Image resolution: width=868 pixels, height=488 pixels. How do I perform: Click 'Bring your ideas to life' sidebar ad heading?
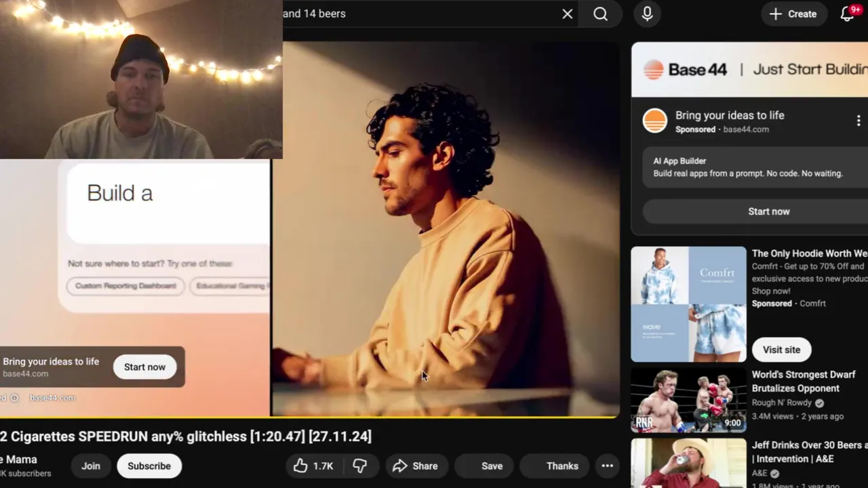pyautogui.click(x=730, y=115)
